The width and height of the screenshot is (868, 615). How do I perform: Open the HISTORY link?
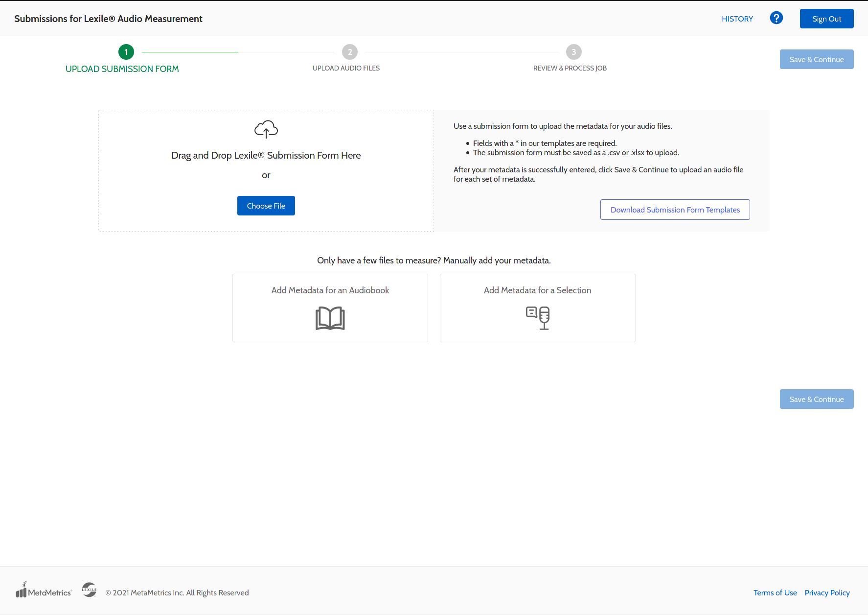click(737, 19)
